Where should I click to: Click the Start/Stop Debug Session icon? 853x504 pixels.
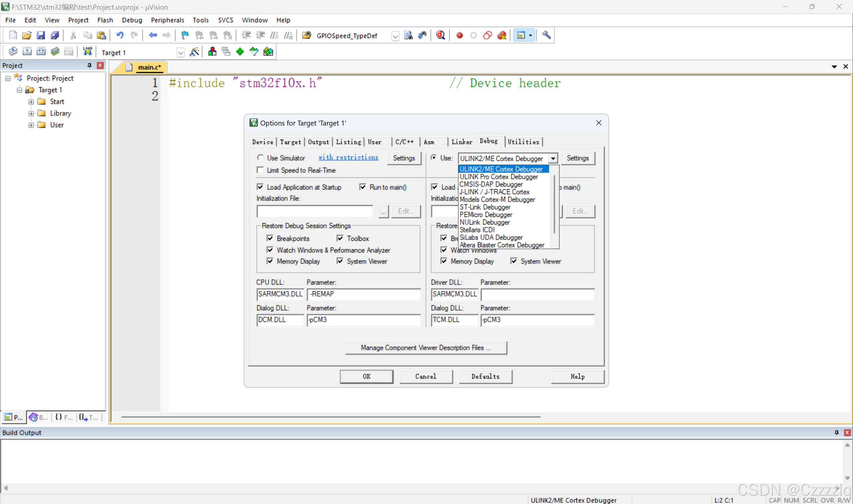point(440,35)
